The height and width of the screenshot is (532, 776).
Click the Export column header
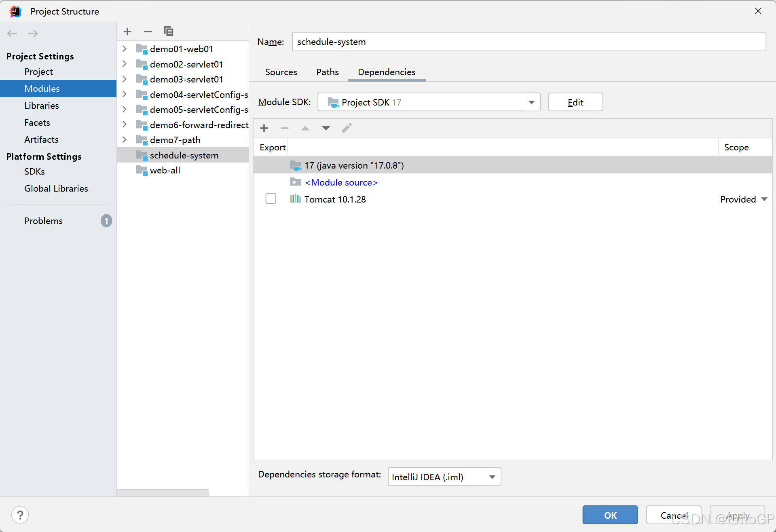(273, 147)
